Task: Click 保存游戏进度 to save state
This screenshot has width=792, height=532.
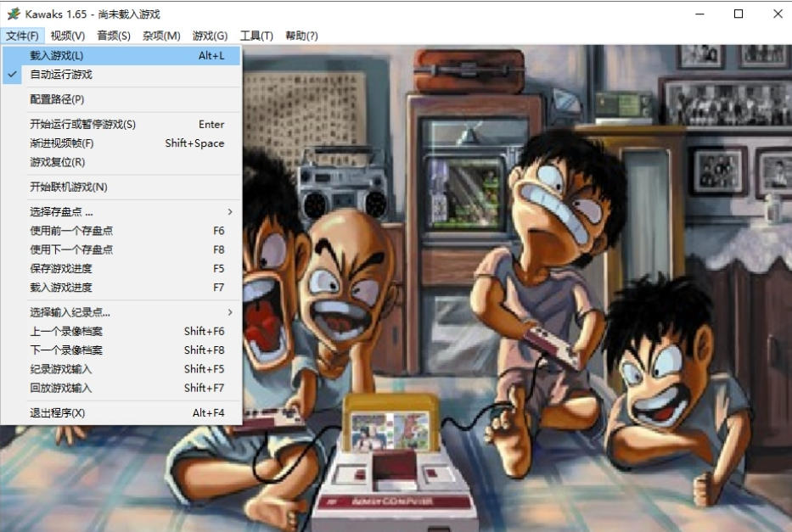Action: pos(121,268)
